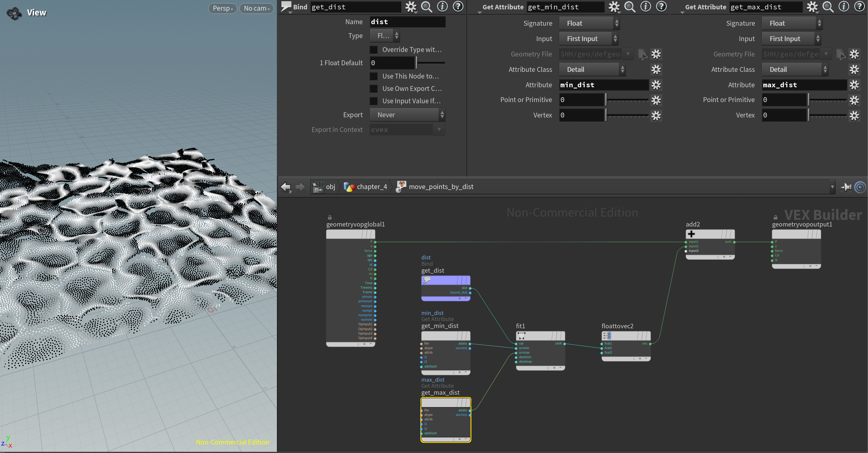Click the 1 Float Default slider

pyautogui.click(x=430, y=63)
